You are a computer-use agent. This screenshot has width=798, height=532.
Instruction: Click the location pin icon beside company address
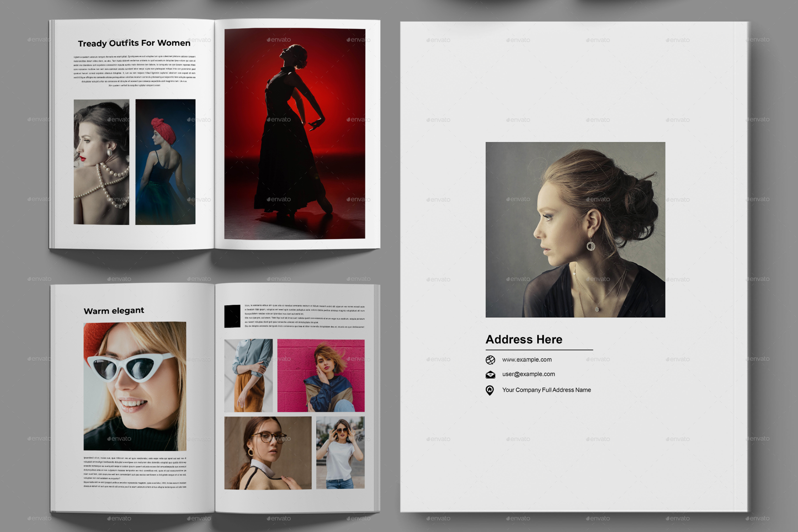[490, 390]
